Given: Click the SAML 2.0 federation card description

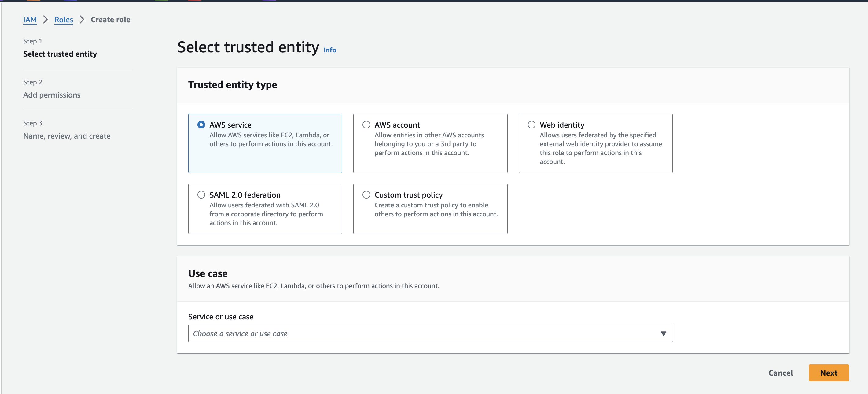Looking at the screenshot, I should 266,214.
